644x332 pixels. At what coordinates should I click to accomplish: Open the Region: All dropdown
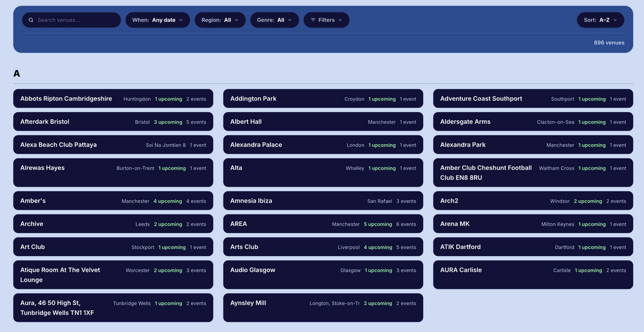(220, 20)
